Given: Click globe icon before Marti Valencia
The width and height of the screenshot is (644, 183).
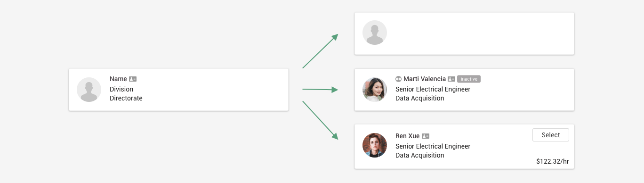Looking at the screenshot, I should click(399, 79).
